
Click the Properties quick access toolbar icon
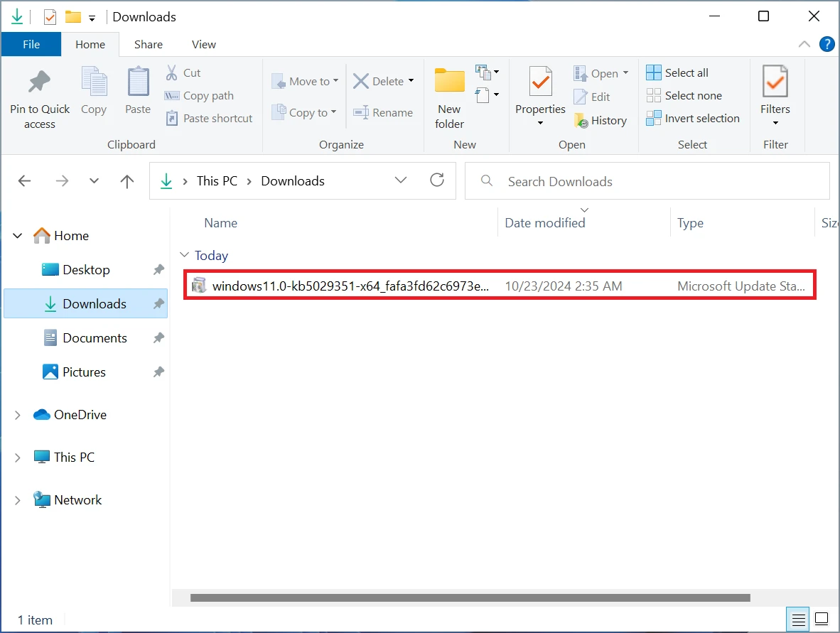pos(50,17)
